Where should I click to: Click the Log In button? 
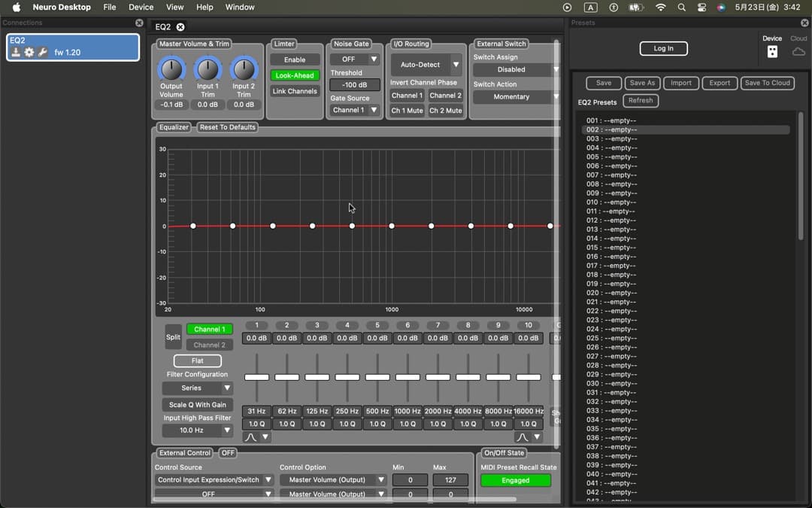663,48
